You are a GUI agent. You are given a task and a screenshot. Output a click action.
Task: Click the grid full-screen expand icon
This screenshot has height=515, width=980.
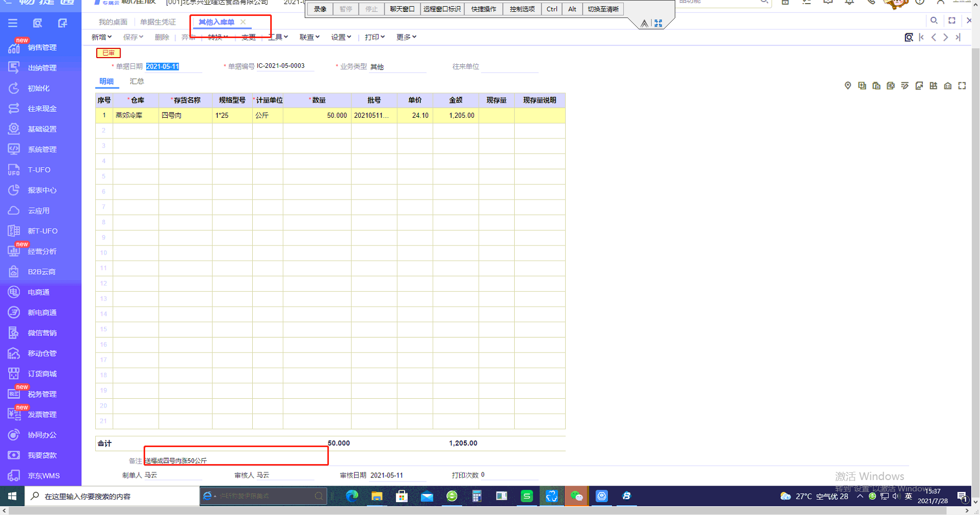(962, 86)
